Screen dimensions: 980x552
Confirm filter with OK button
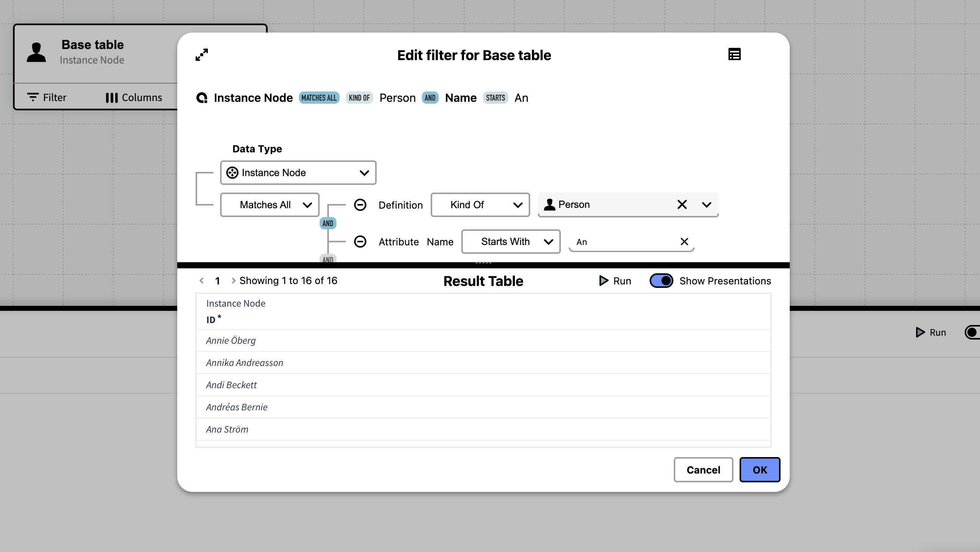tap(759, 470)
